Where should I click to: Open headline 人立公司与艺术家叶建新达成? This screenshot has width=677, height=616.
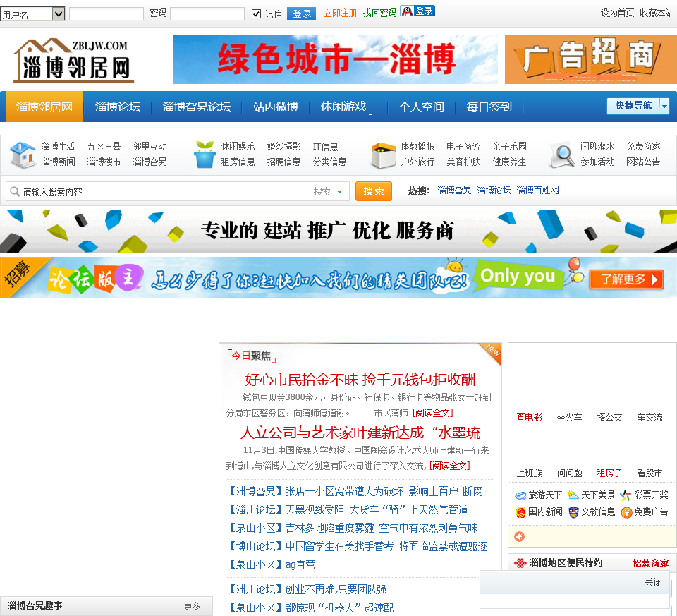click(x=360, y=433)
